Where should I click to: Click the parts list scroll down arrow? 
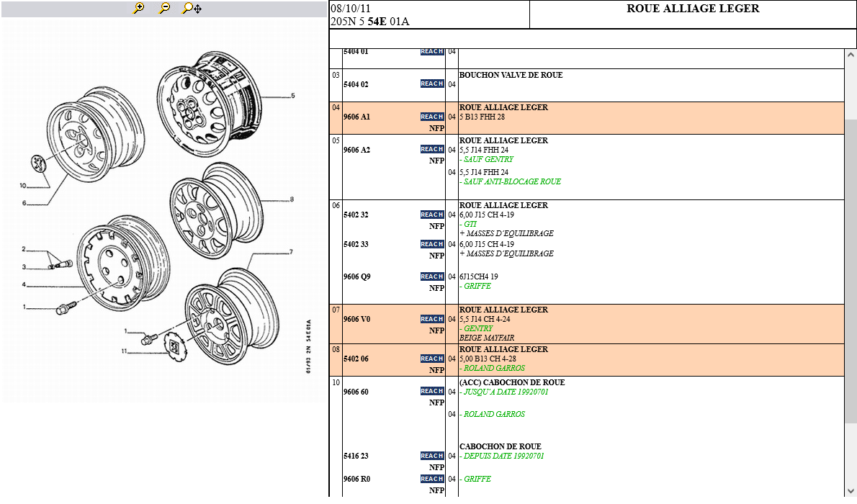point(851,490)
